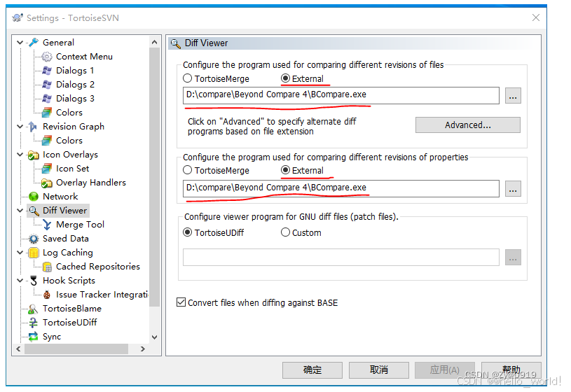Open the Sync settings page
The image size is (571, 392).
pyautogui.click(x=52, y=337)
